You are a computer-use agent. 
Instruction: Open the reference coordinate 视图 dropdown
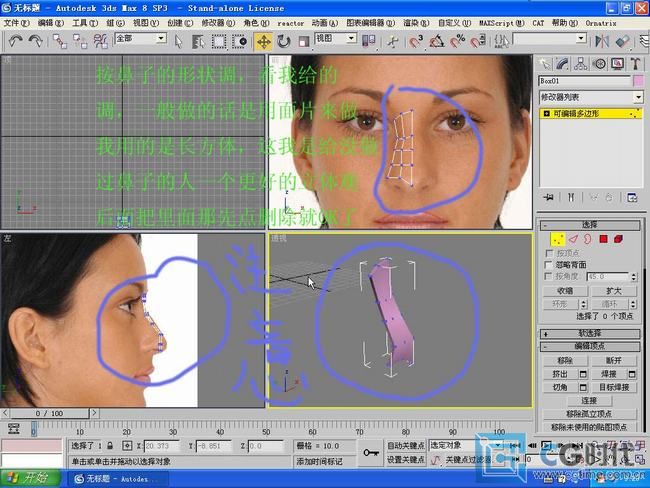click(336, 39)
